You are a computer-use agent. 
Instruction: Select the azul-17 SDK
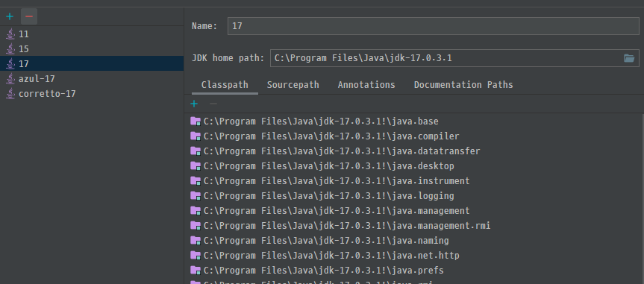point(92,78)
